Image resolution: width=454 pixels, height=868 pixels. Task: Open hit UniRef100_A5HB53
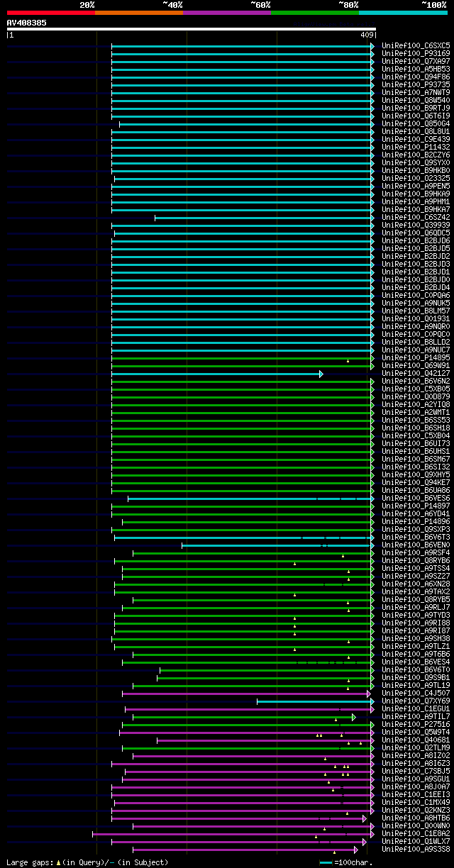coord(416,69)
